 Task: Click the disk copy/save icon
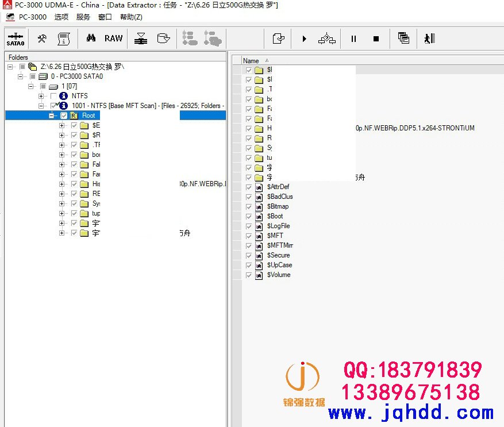click(163, 39)
